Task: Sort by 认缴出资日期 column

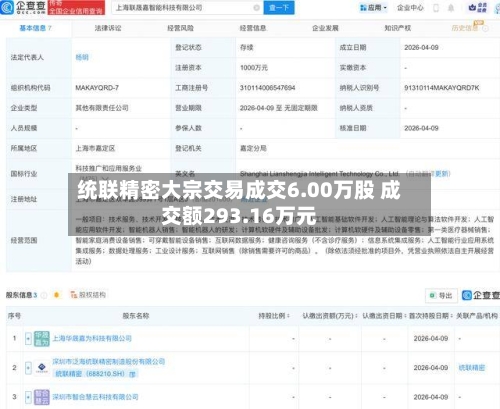Action: pos(405,316)
